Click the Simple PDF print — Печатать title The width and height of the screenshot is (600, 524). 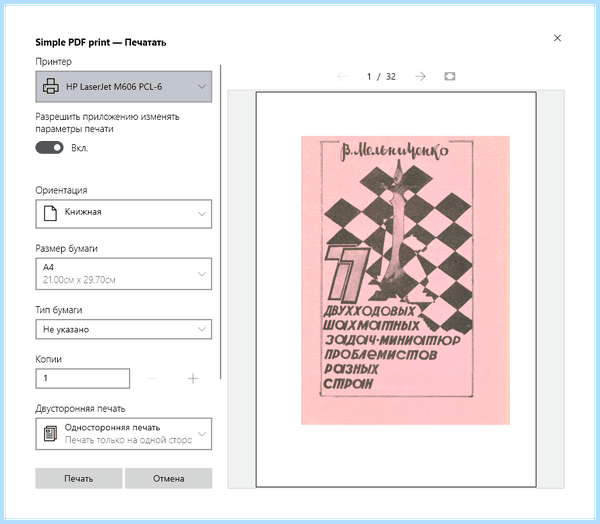pyautogui.click(x=101, y=42)
